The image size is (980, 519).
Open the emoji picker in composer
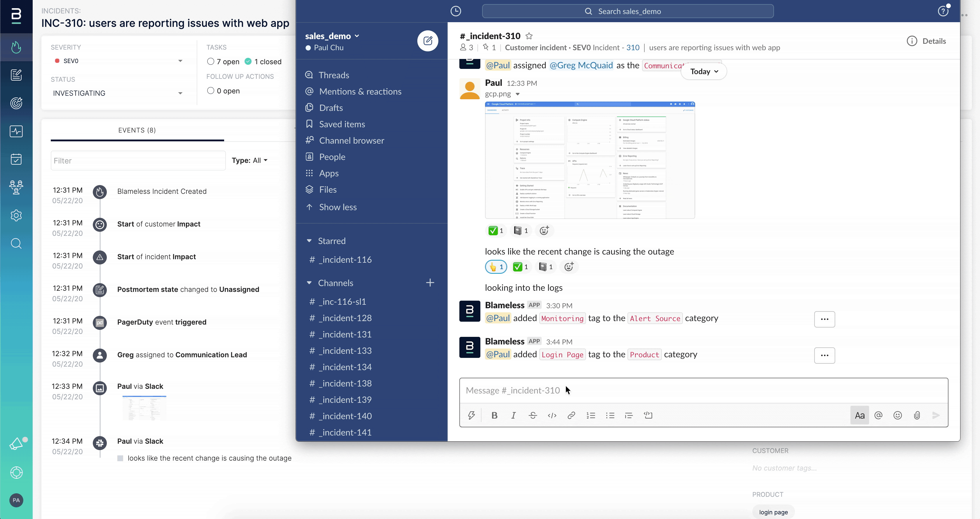[x=897, y=415]
